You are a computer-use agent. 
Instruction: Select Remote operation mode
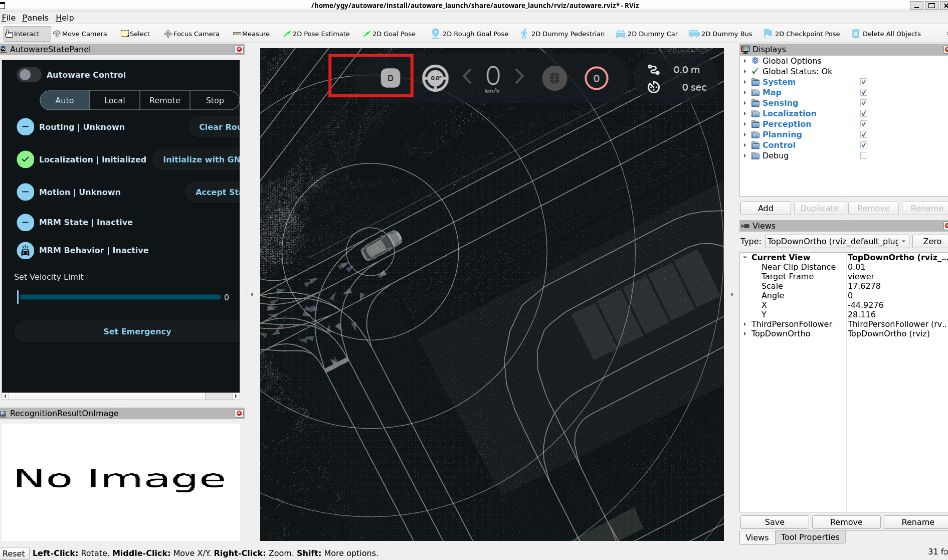165,100
